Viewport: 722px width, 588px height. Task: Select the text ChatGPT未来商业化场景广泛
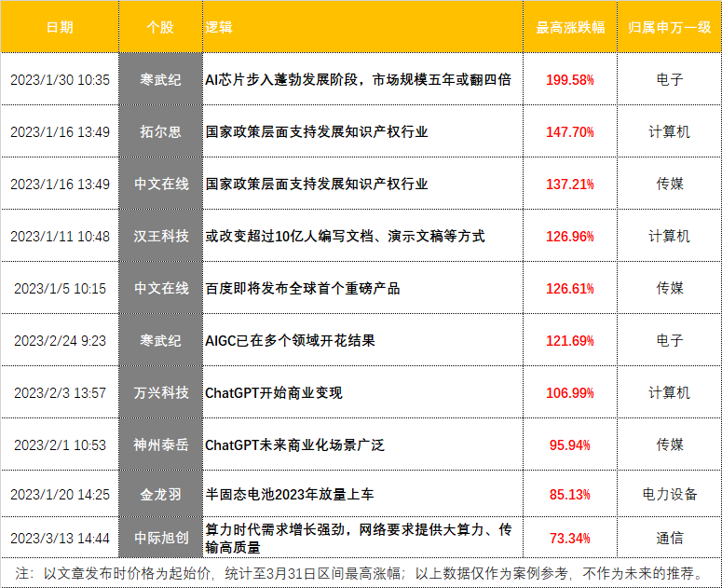294,445
